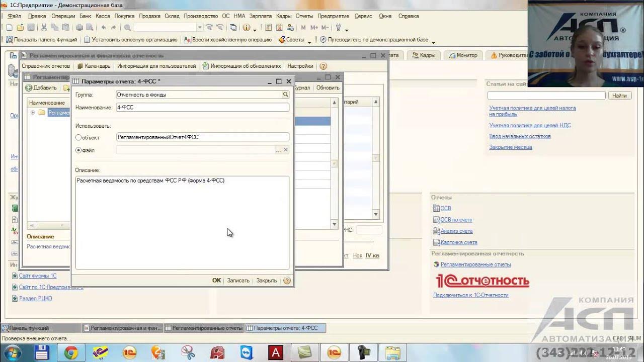Open the Отчеты menu
The height and width of the screenshot is (362, 644).
pyautogui.click(x=304, y=16)
